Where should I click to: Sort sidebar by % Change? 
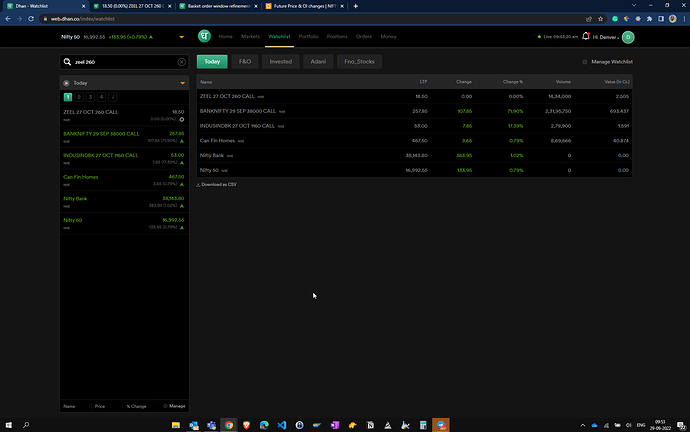136,406
